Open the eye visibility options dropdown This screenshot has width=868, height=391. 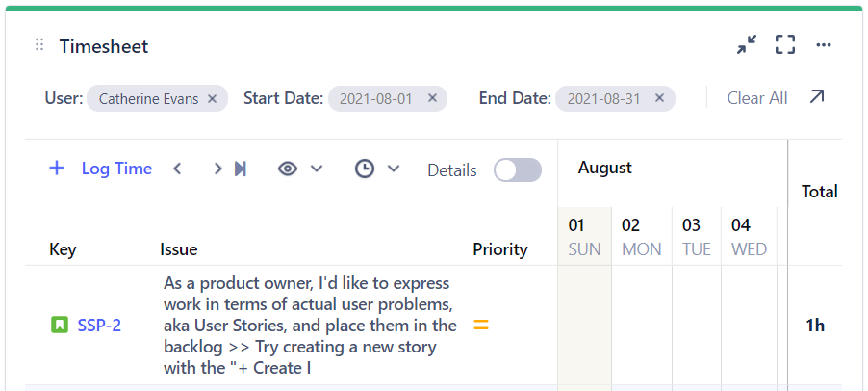click(299, 169)
